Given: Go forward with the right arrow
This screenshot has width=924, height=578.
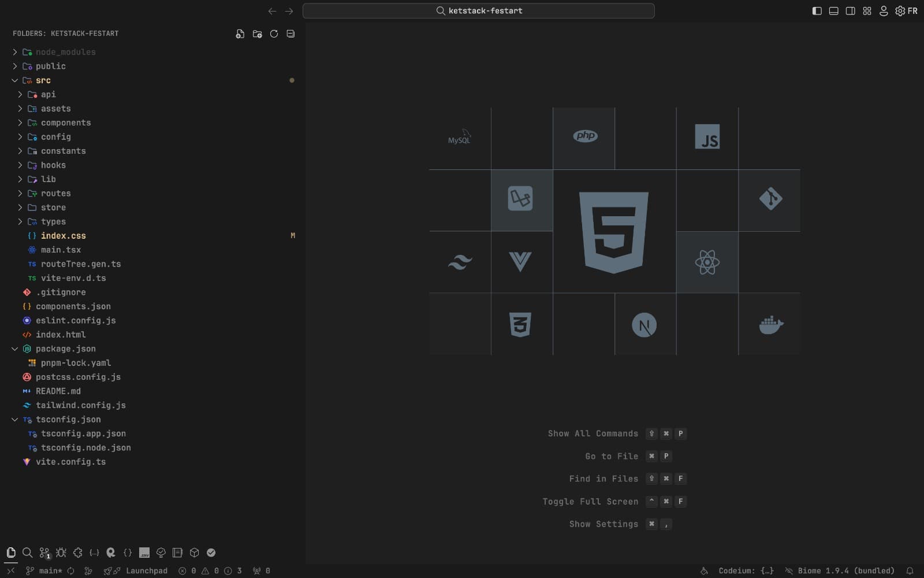Looking at the screenshot, I should click(289, 11).
